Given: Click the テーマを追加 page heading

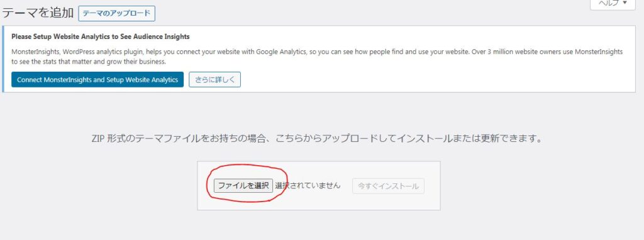Looking at the screenshot, I should 38,13.
